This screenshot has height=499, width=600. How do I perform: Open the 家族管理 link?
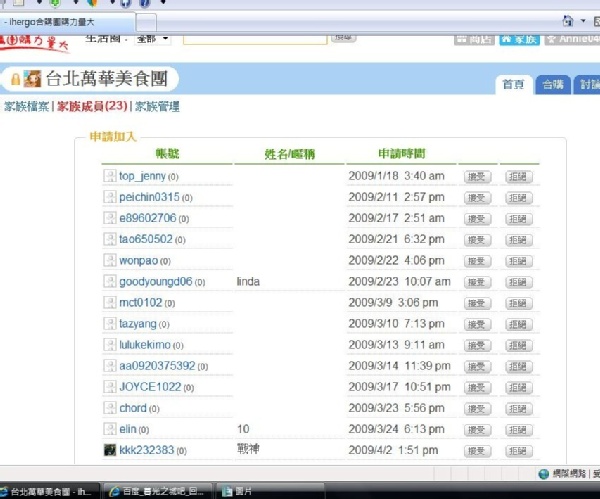tap(157, 106)
